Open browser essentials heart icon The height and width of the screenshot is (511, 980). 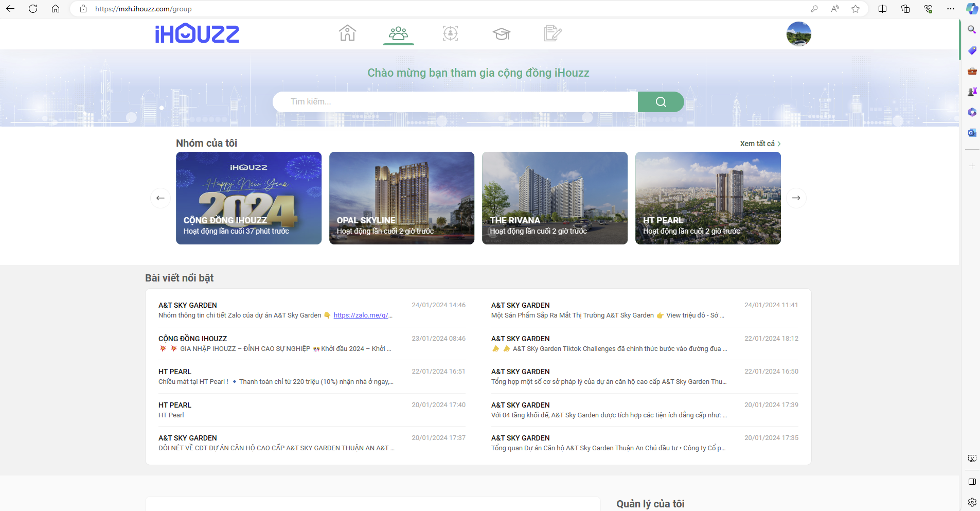pyautogui.click(x=928, y=9)
